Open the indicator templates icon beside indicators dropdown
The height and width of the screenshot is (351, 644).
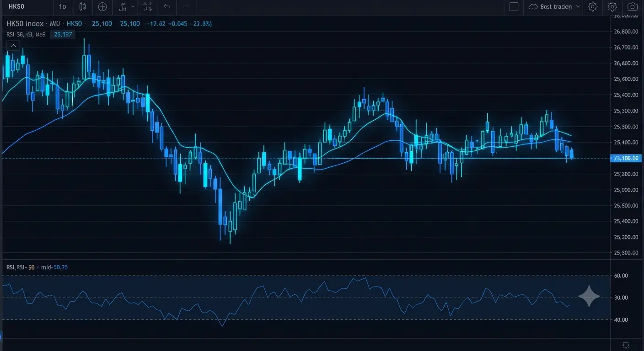tap(147, 7)
